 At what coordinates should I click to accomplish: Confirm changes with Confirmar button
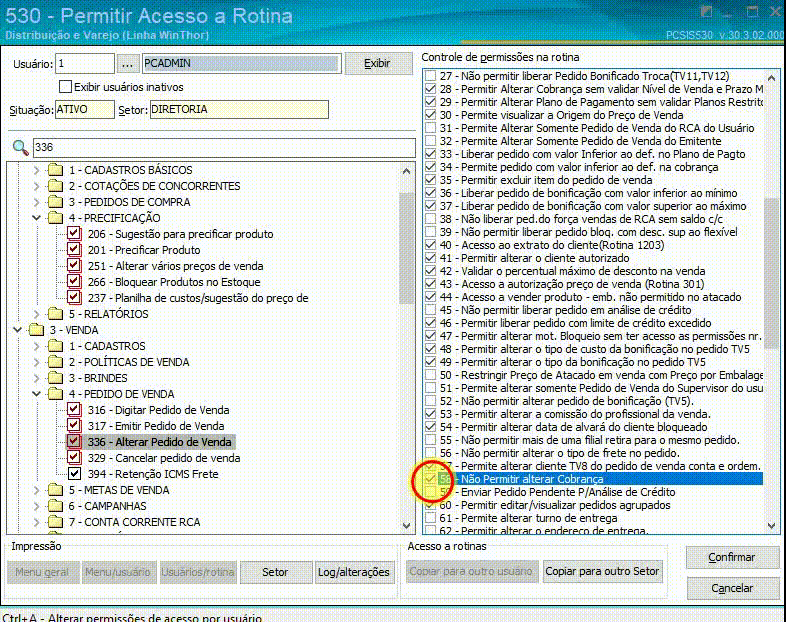(x=731, y=557)
